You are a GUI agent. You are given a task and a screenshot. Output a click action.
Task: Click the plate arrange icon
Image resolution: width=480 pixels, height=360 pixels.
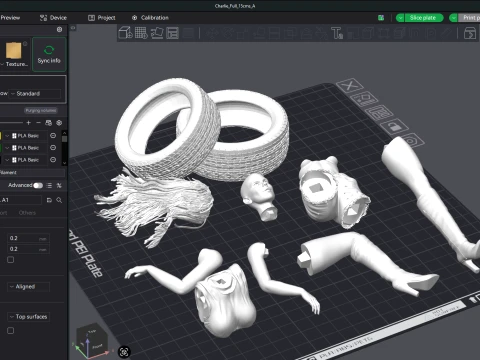click(380, 113)
